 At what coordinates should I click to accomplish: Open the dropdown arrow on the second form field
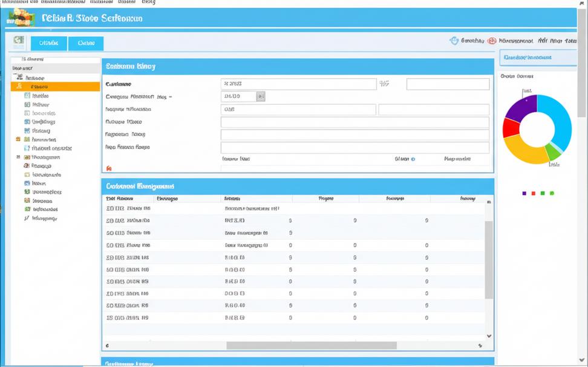261,96
